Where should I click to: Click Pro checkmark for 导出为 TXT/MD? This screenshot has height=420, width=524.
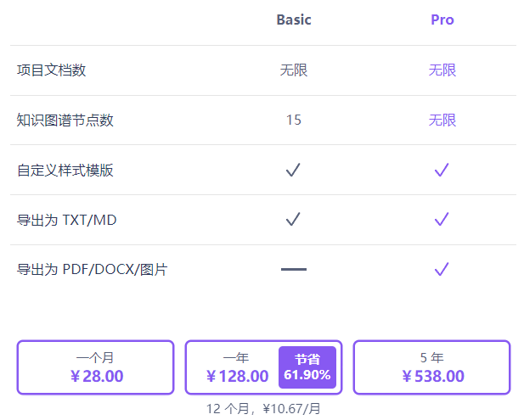442,220
